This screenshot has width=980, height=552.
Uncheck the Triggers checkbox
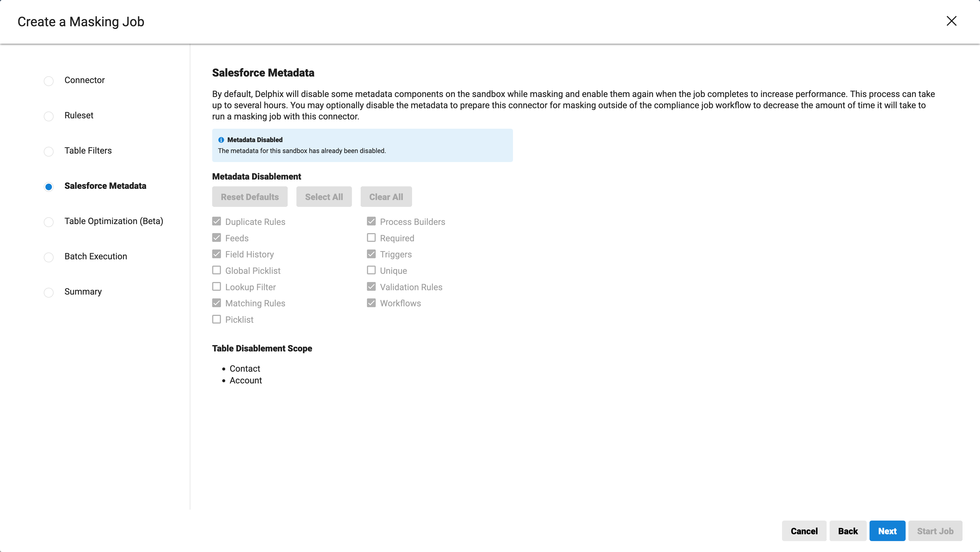point(371,254)
